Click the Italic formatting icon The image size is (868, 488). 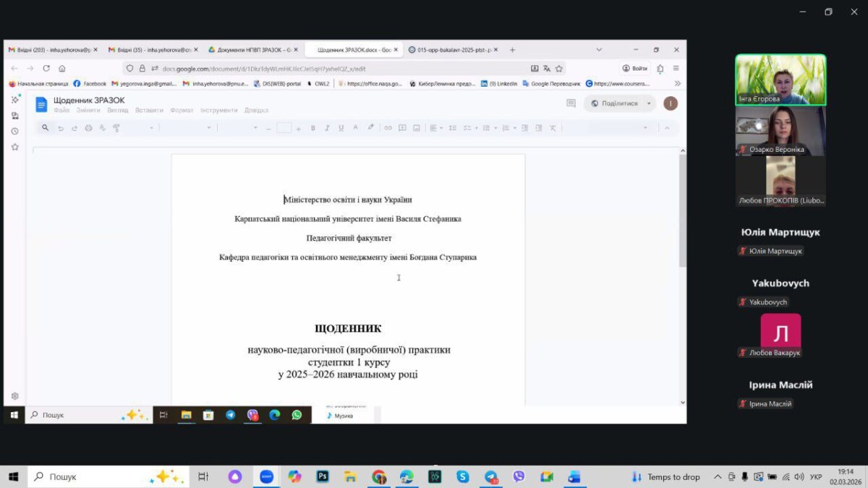(327, 128)
